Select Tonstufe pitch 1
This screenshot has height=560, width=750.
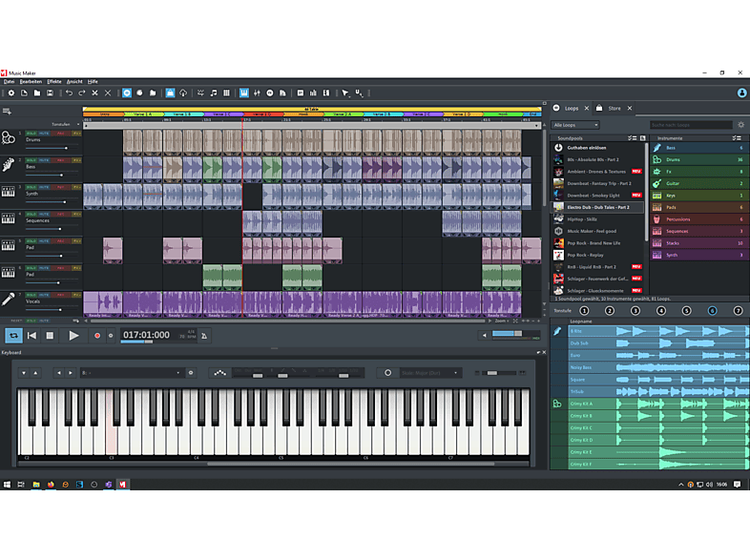584,311
